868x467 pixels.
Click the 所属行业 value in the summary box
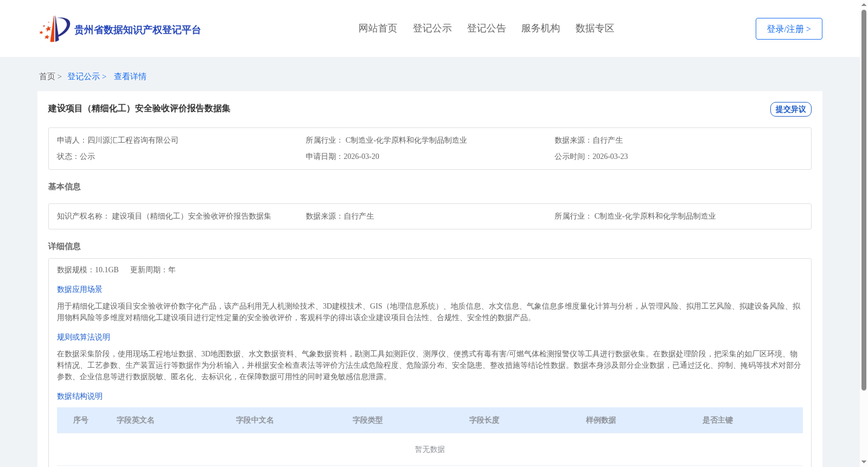(406, 140)
